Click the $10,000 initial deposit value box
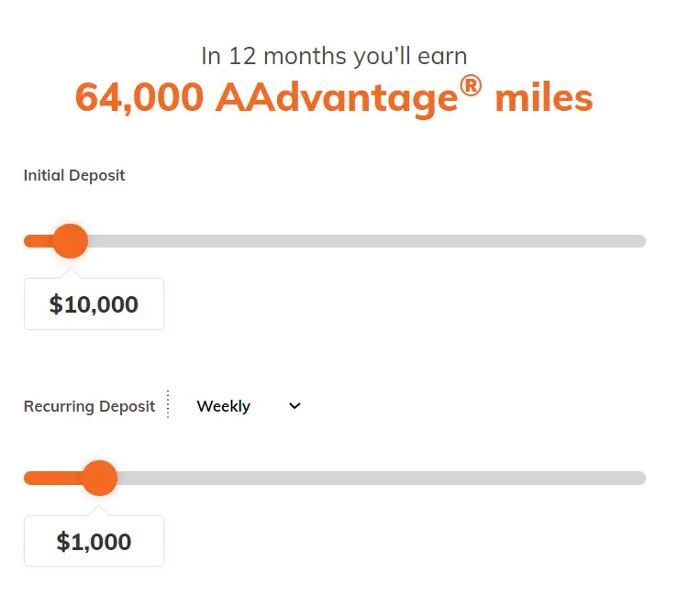The width and height of the screenshot is (700, 606). [x=94, y=303]
